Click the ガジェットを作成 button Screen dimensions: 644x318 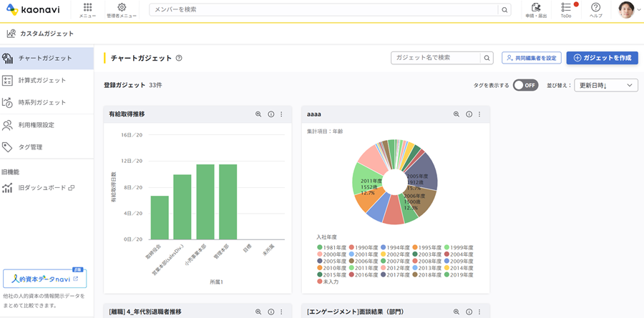tap(602, 58)
